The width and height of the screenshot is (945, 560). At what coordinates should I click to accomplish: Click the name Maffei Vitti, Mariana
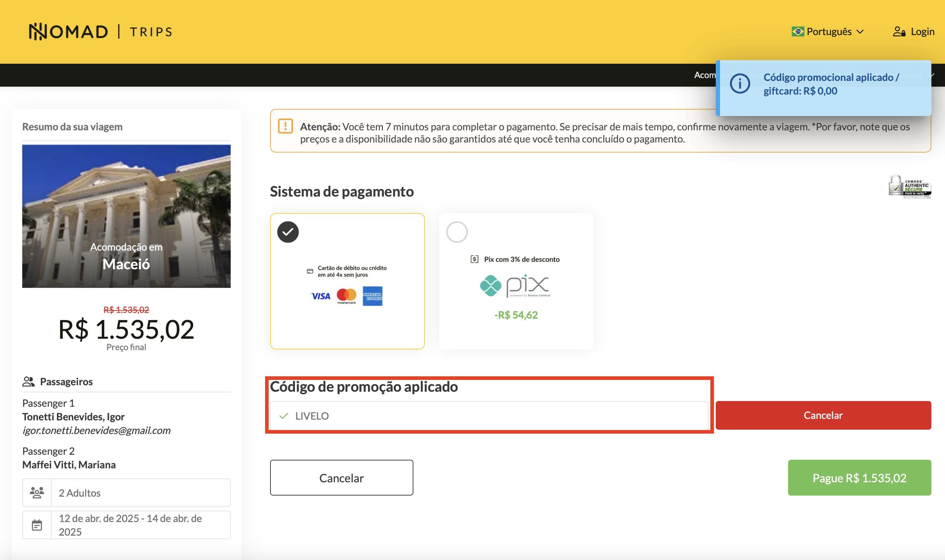pos(69,464)
